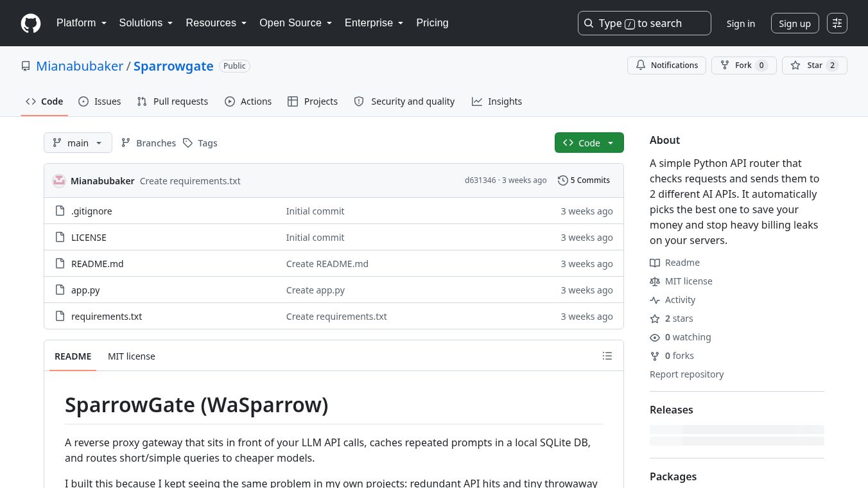Click the shield icon on Security tab
868x488 pixels.
pos(359,101)
